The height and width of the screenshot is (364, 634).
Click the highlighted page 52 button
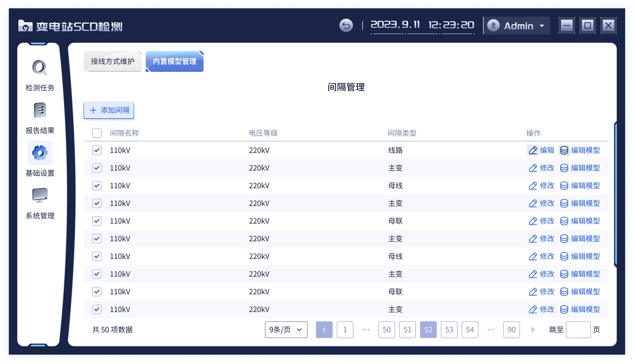pyautogui.click(x=428, y=330)
